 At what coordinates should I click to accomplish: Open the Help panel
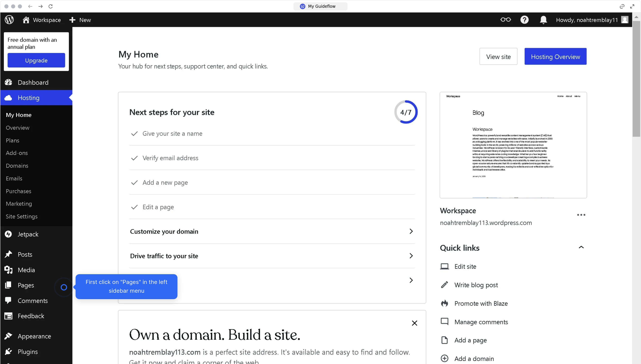point(524,20)
